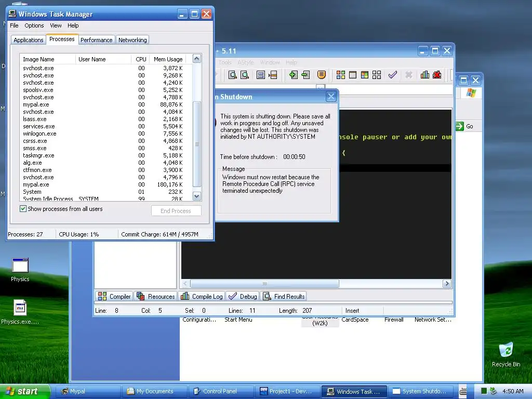Image resolution: width=532 pixels, height=399 pixels.
Task: Click the Compile & Run icon
Action: [365, 75]
